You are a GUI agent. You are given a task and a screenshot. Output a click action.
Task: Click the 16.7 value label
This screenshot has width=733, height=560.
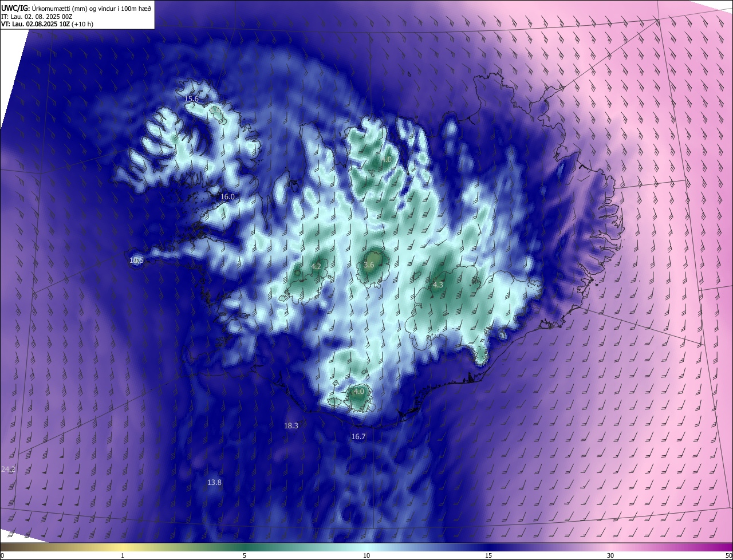(x=358, y=436)
